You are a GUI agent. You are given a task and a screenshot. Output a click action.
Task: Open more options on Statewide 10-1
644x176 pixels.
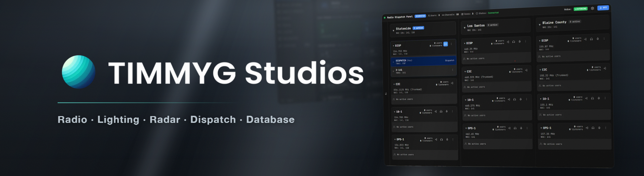pos(452,111)
